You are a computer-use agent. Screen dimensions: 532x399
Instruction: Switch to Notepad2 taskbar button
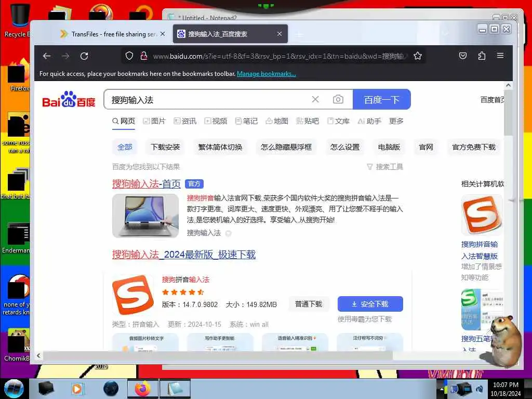point(175,389)
